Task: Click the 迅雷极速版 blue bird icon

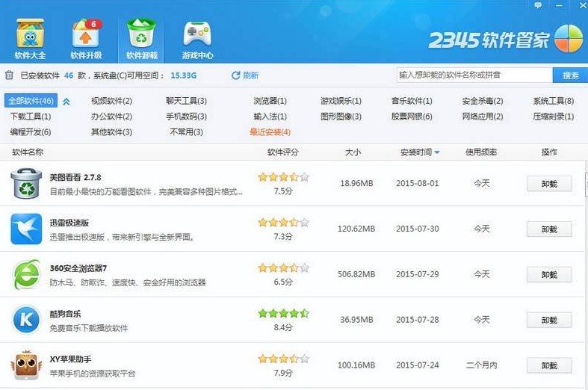Action: (26, 229)
